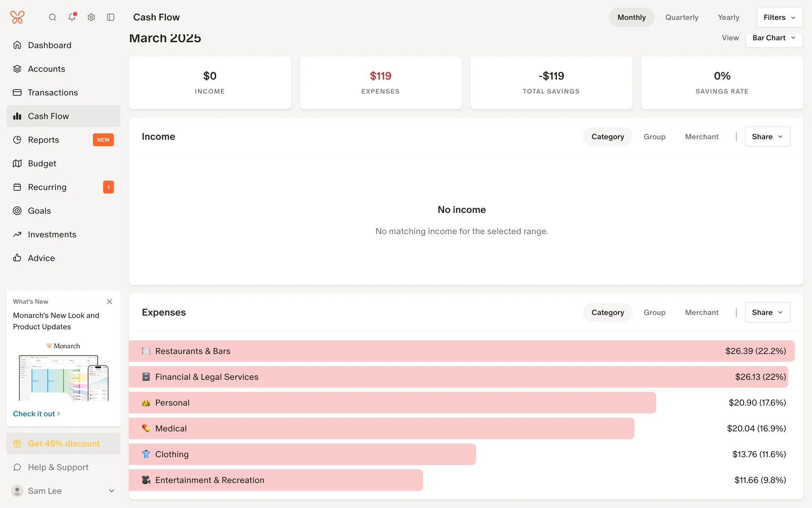812x508 pixels.
Task: Switch time range to Yearly
Action: [x=728, y=17]
